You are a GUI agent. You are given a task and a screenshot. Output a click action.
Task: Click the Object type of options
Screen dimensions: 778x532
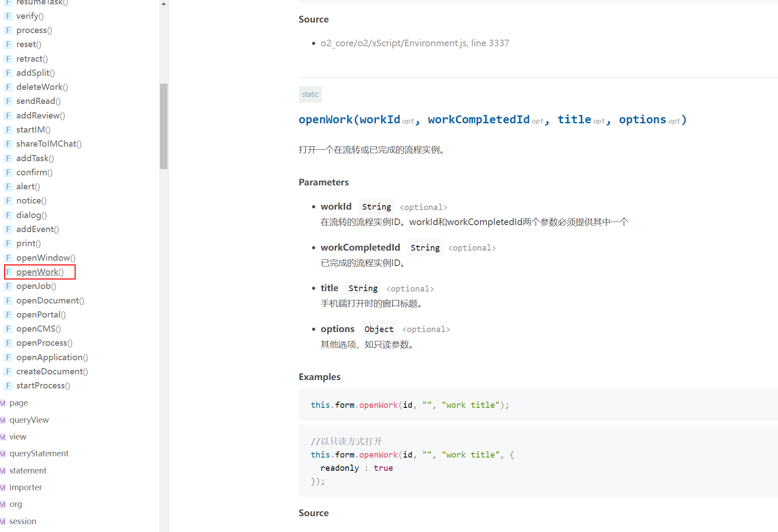[379, 329]
